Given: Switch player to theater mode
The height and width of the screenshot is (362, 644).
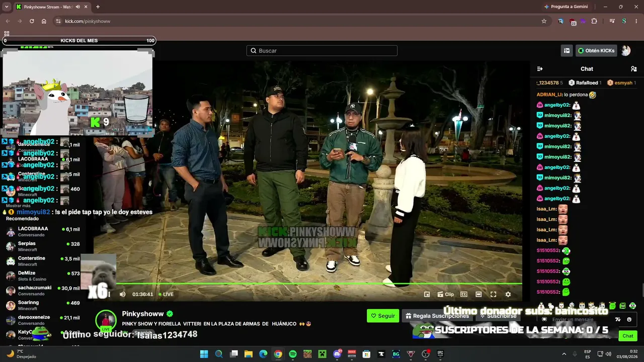Looking at the screenshot, I should (478, 294).
